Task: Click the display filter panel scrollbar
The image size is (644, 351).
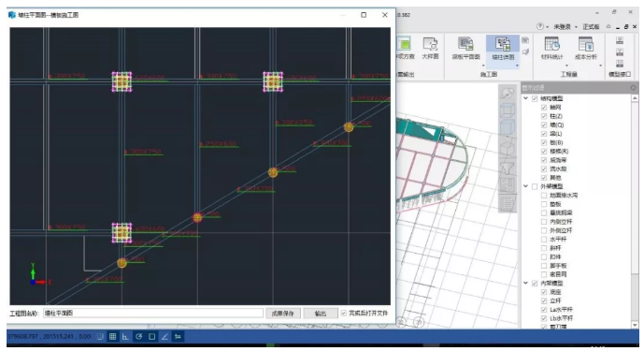Action: 635,212
